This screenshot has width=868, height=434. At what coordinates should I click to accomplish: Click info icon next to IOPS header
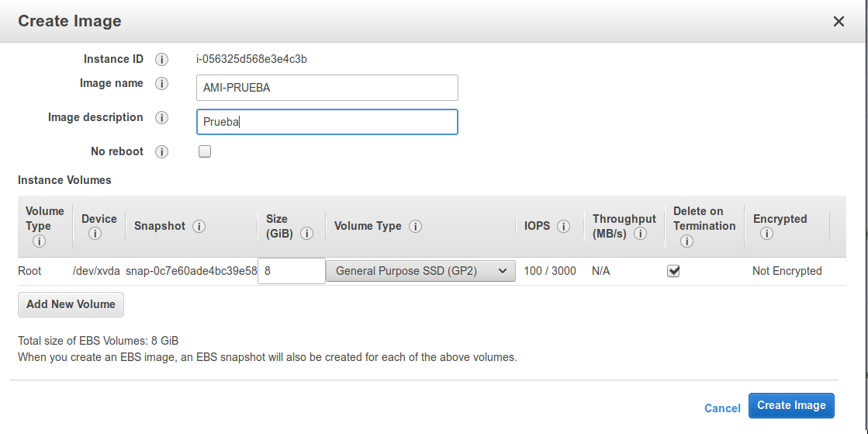564,227
